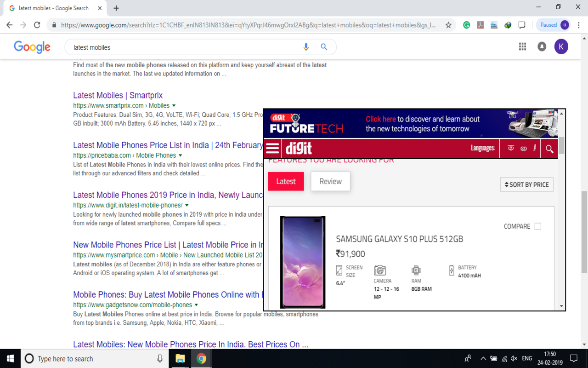Select the Review tab on Digit
The image size is (588, 368).
[x=330, y=181]
